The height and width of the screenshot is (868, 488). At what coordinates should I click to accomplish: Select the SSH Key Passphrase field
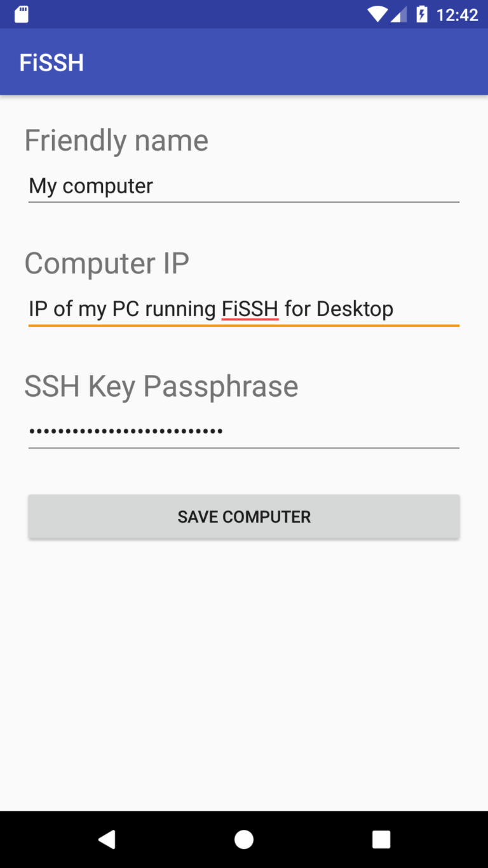[x=243, y=431]
